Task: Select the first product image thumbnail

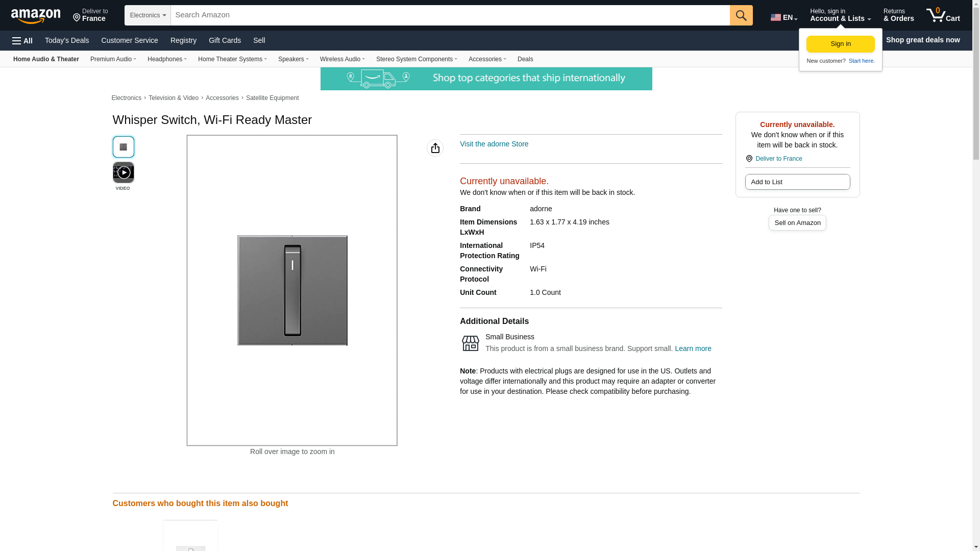Action: [x=123, y=147]
